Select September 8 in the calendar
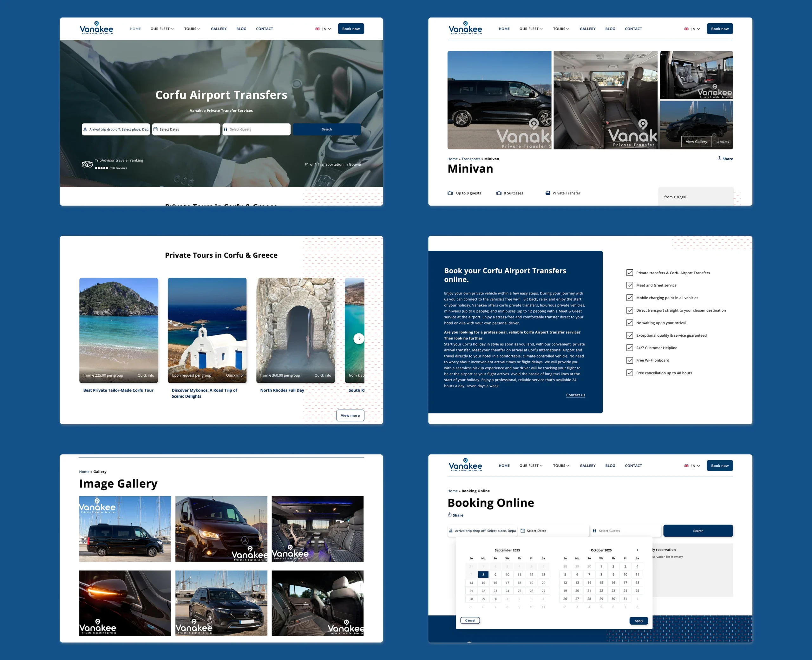The height and width of the screenshot is (660, 812). tap(483, 574)
